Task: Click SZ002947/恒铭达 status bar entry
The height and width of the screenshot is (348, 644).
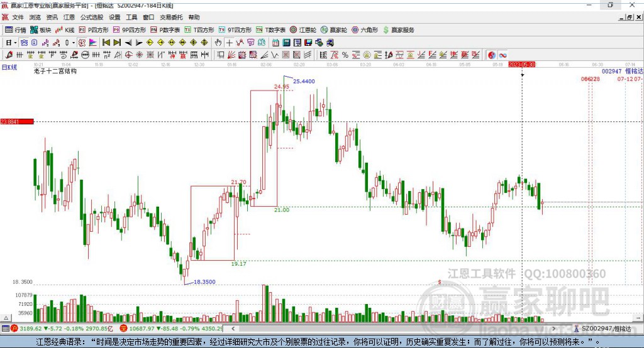Action: click(x=602, y=329)
